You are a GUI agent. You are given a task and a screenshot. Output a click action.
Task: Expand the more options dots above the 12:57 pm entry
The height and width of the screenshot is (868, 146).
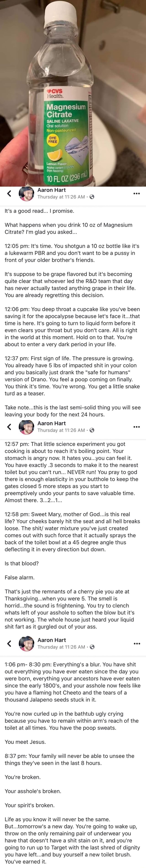click(x=136, y=427)
